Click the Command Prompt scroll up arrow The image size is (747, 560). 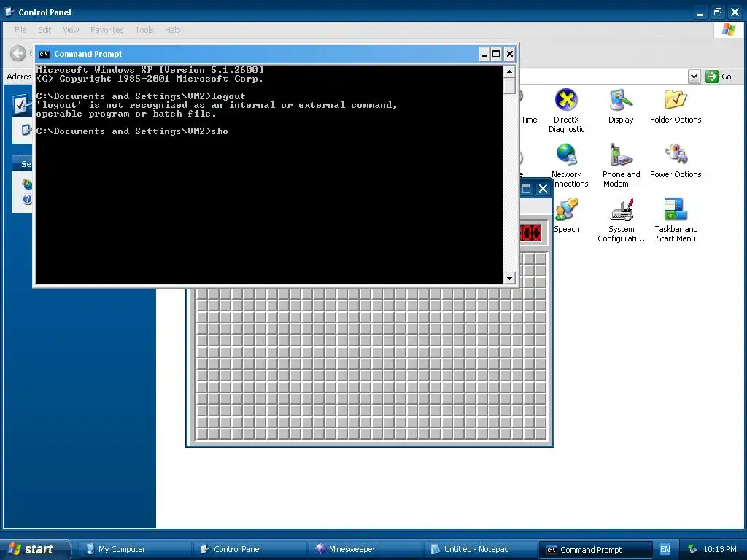coord(509,71)
